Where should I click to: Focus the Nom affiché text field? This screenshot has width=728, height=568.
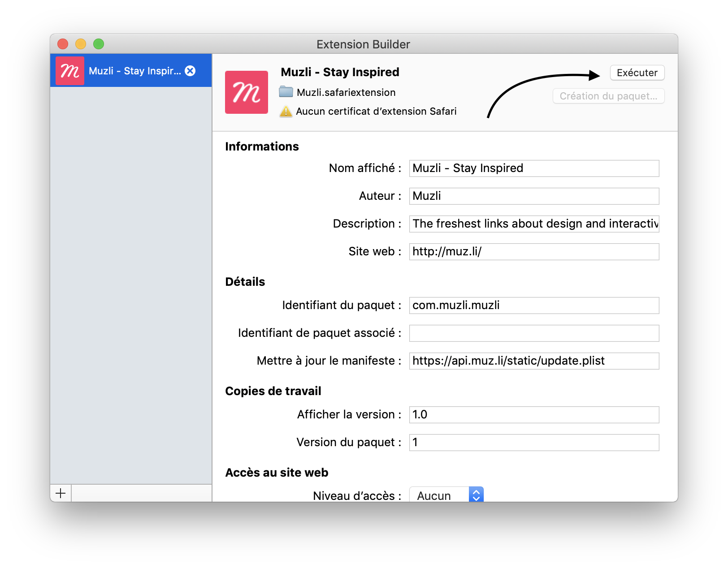point(533,168)
